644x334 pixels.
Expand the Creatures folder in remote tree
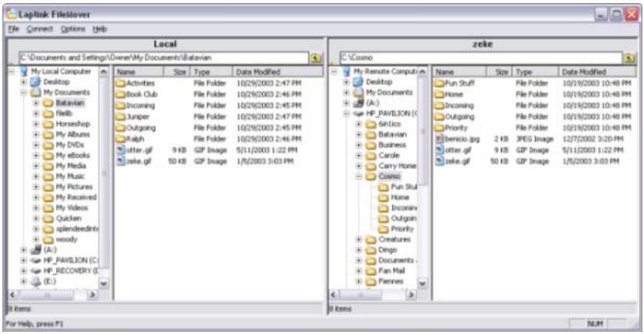(x=359, y=239)
